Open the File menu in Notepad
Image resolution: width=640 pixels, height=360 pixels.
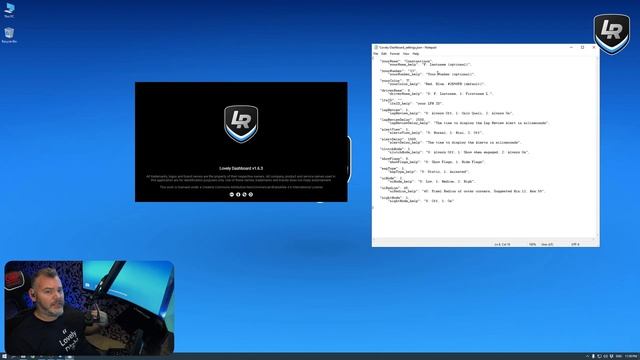point(376,53)
